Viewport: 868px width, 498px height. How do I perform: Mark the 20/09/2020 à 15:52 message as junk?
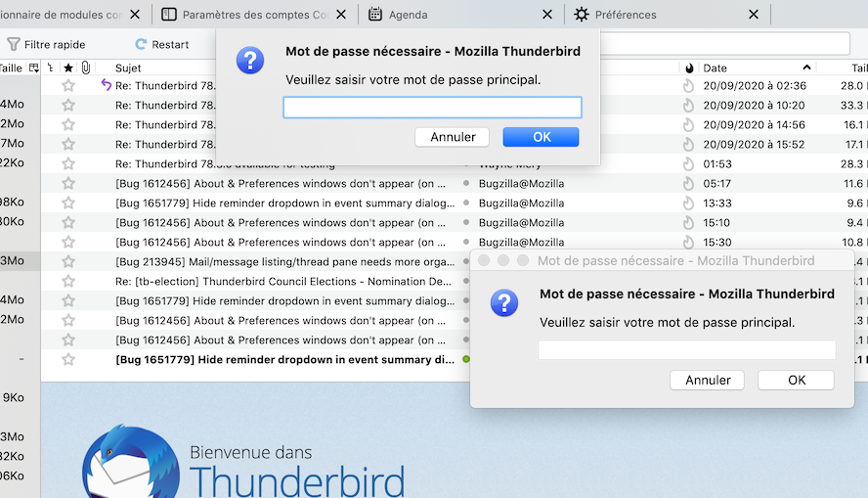tap(688, 144)
